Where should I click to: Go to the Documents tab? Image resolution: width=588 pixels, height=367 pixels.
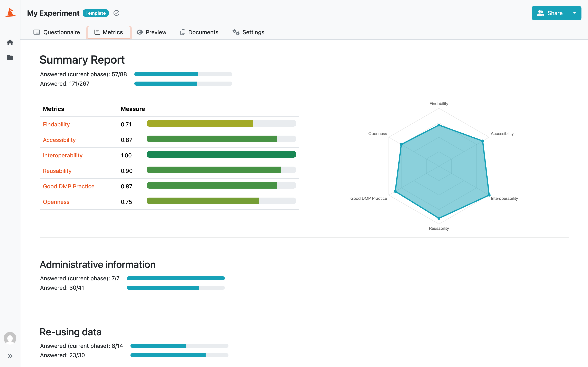pos(199,32)
